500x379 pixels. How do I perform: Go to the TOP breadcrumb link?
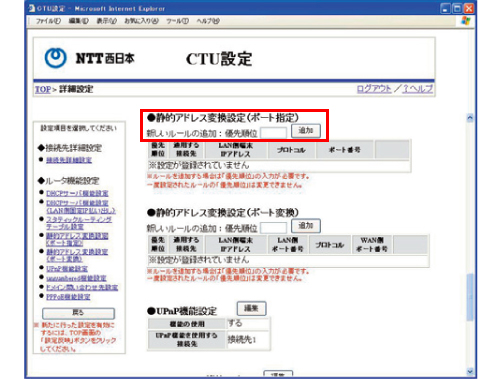click(43, 89)
